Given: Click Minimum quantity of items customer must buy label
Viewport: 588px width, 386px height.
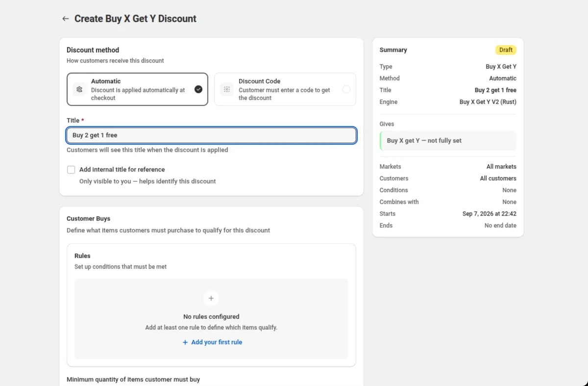Looking at the screenshot, I should [x=133, y=380].
